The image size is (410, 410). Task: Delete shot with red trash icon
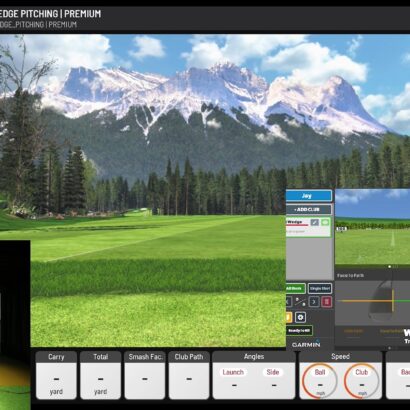tap(327, 302)
